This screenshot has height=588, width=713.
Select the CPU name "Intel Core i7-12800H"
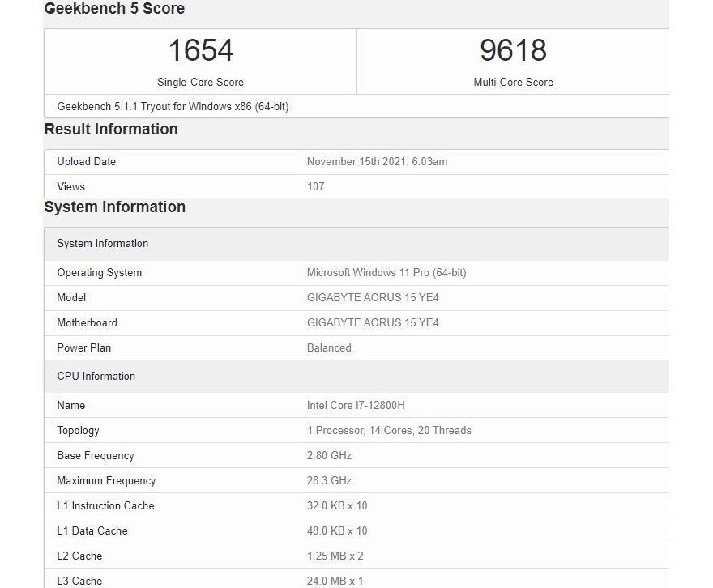tap(356, 405)
